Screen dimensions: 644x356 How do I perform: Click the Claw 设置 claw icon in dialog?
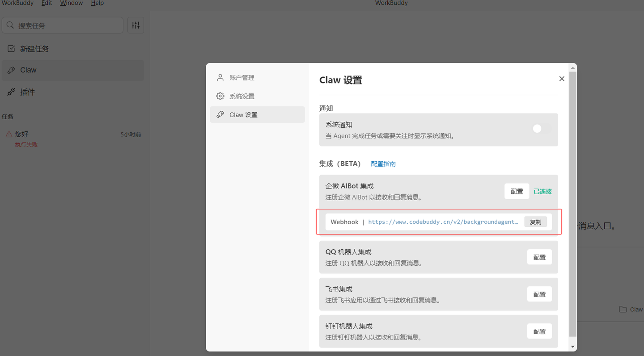(x=220, y=115)
